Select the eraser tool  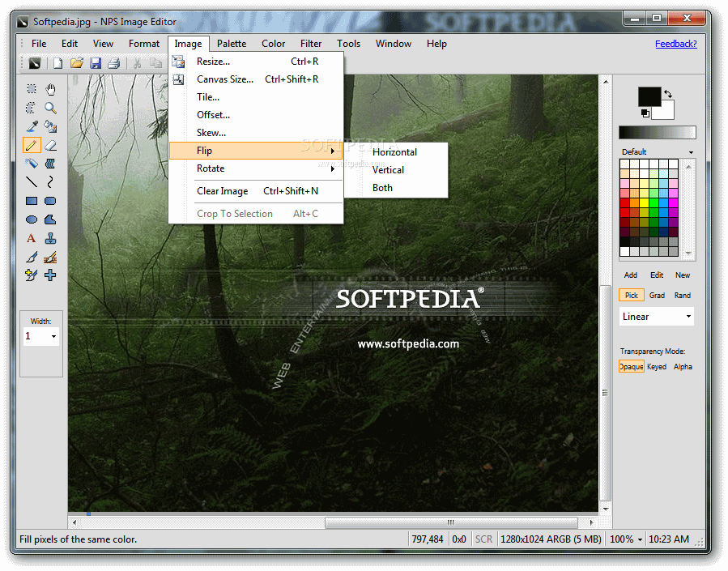click(x=50, y=145)
